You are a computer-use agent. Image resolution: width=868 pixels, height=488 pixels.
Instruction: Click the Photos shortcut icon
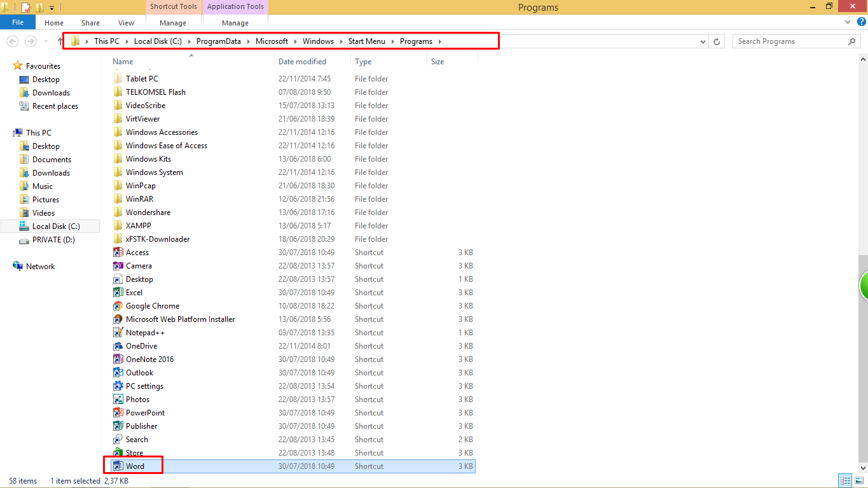click(x=118, y=400)
